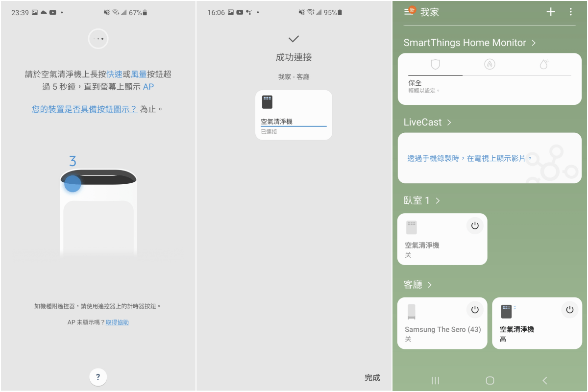Open the 臥室 1 air purifier device icon
Viewport: 588px width, 392px height.
click(x=412, y=228)
